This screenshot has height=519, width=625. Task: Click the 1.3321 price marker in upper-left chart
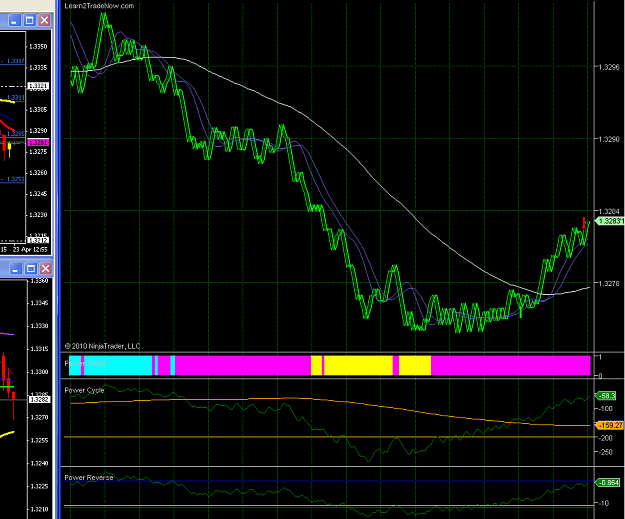point(38,86)
